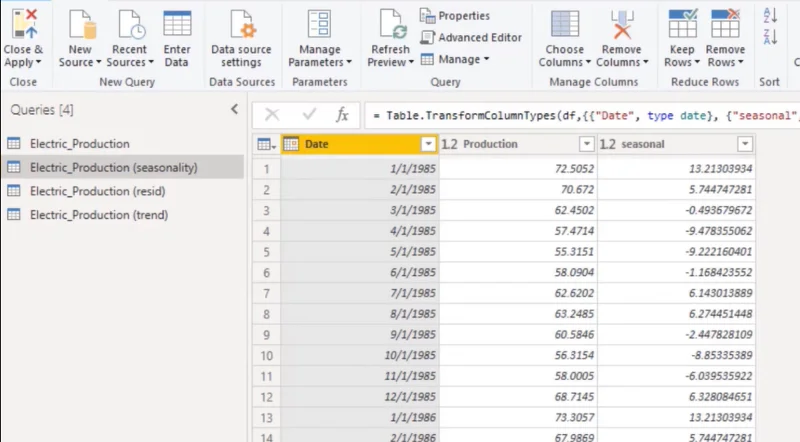The image size is (800, 442).
Task: Select row number 7
Action: coord(266,293)
